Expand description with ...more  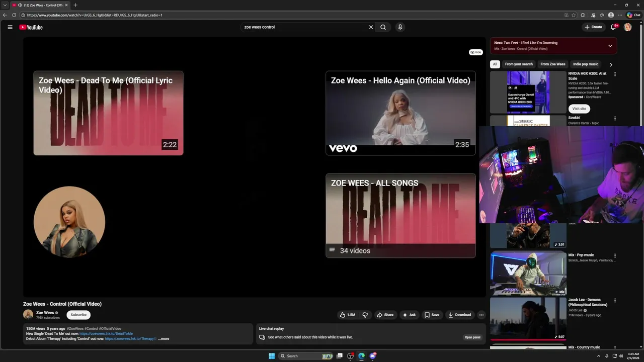point(164,339)
